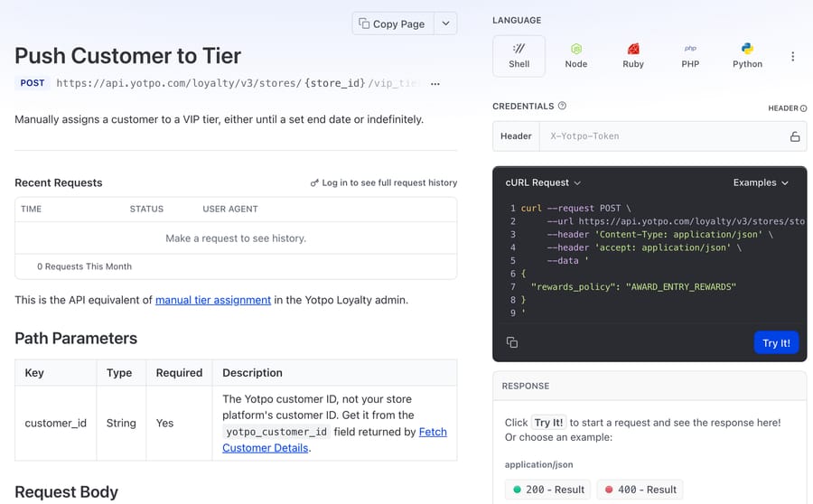Open the Copy Page dropdown arrow
Image resolution: width=813 pixels, height=504 pixels.
(x=446, y=23)
